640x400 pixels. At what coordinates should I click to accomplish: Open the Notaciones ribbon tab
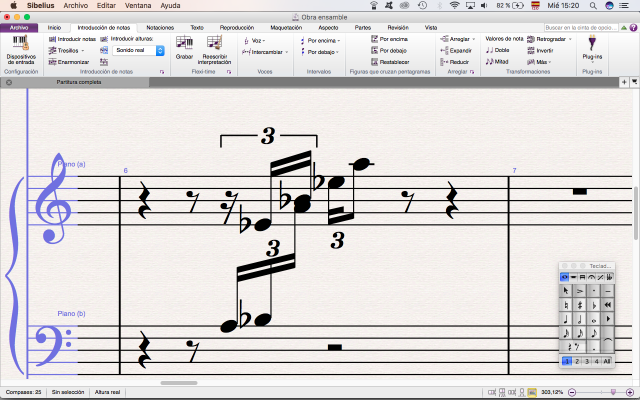click(x=159, y=28)
